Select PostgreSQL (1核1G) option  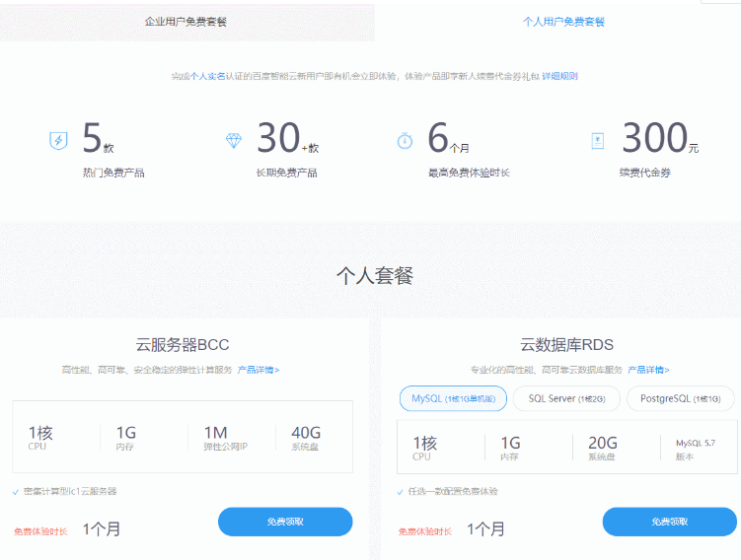tap(680, 398)
